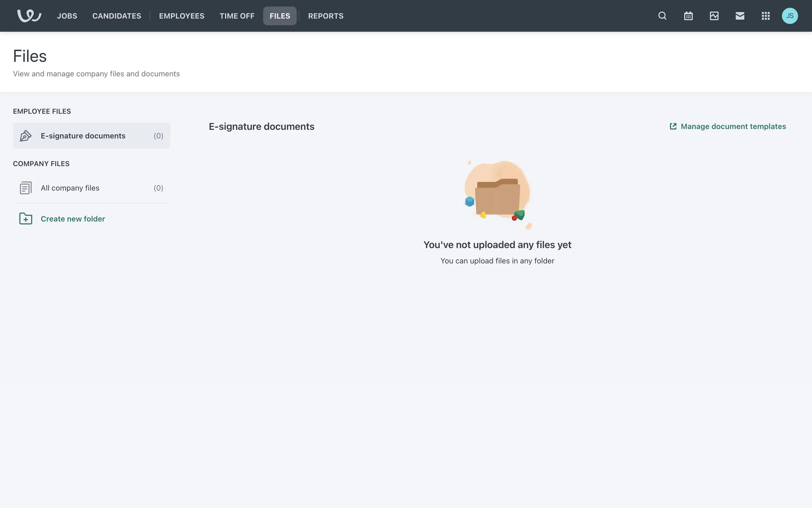Image resolution: width=812 pixels, height=508 pixels.
Task: Select All company files folder
Action: click(70, 188)
